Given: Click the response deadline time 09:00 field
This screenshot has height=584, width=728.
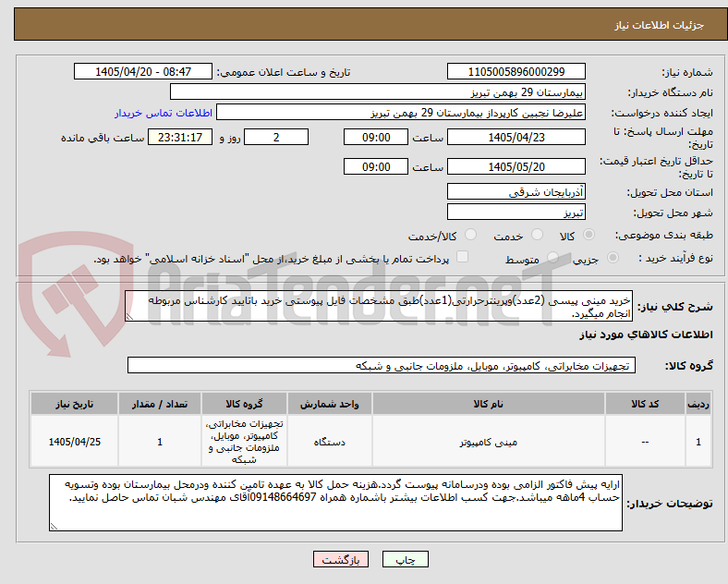Looking at the screenshot, I should [x=376, y=138].
